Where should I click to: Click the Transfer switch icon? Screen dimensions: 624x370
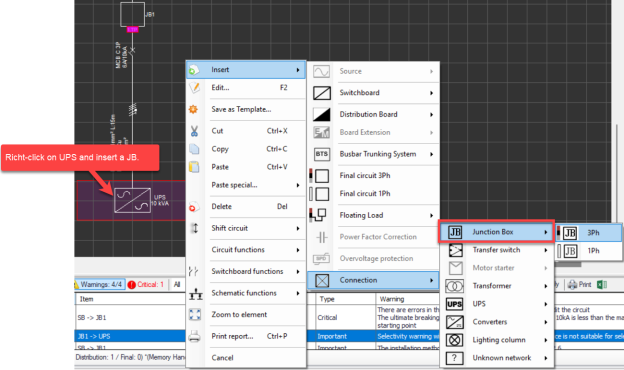455,250
